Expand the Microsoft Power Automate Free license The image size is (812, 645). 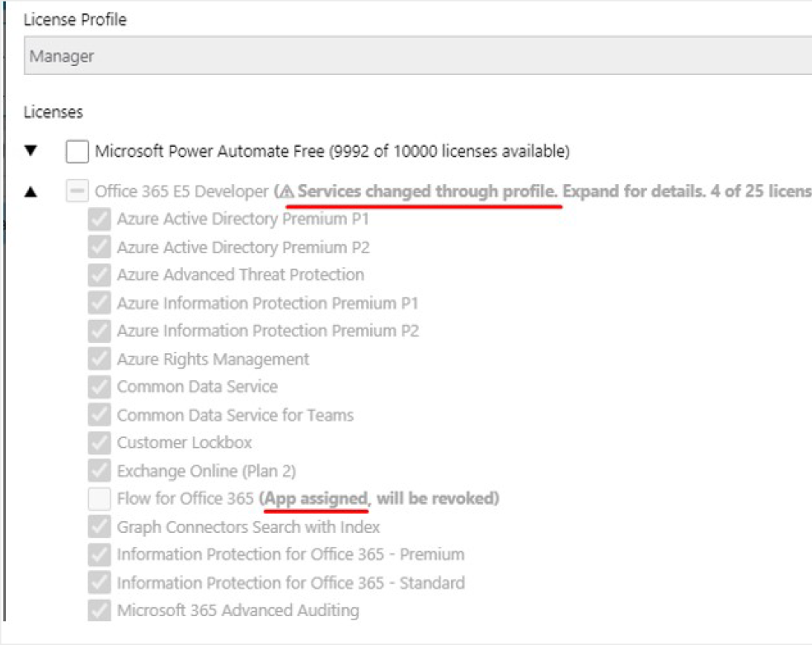pos(31,151)
